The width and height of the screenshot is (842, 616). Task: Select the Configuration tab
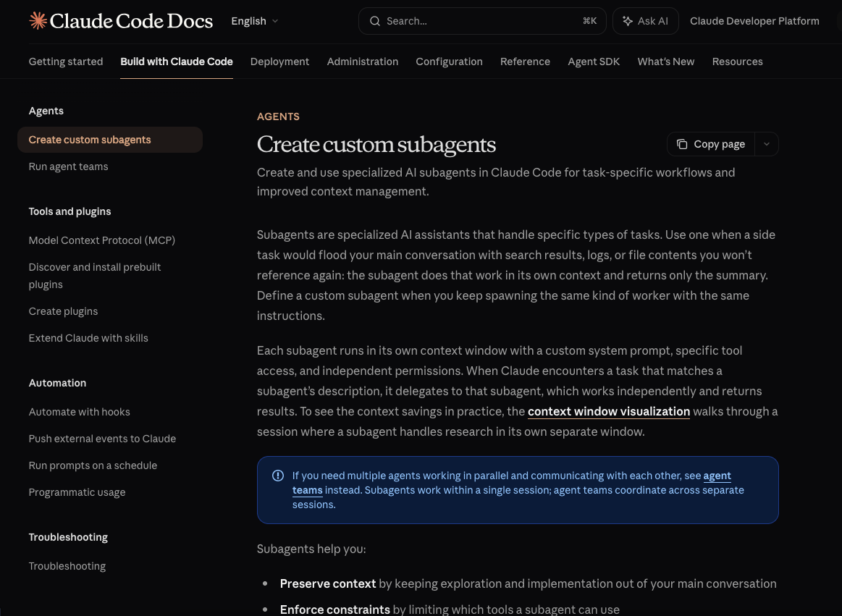click(449, 62)
